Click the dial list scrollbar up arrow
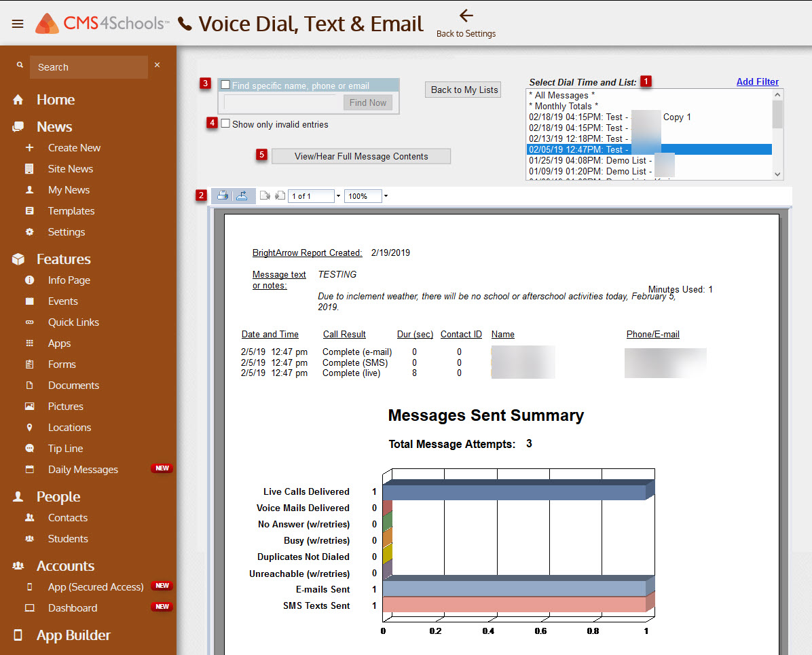 pos(777,95)
